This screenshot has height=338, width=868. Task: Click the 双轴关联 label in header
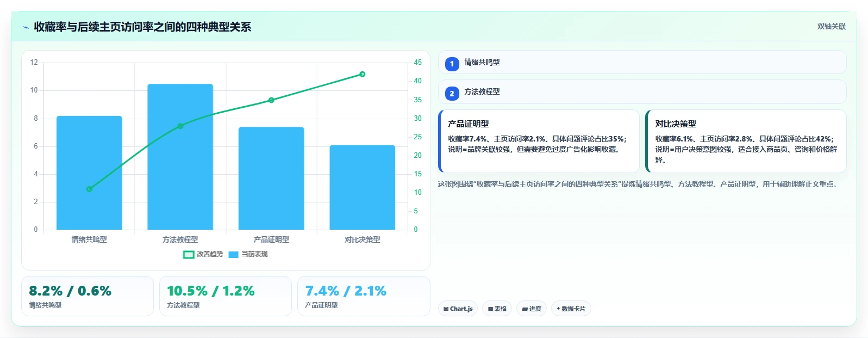coord(831,26)
